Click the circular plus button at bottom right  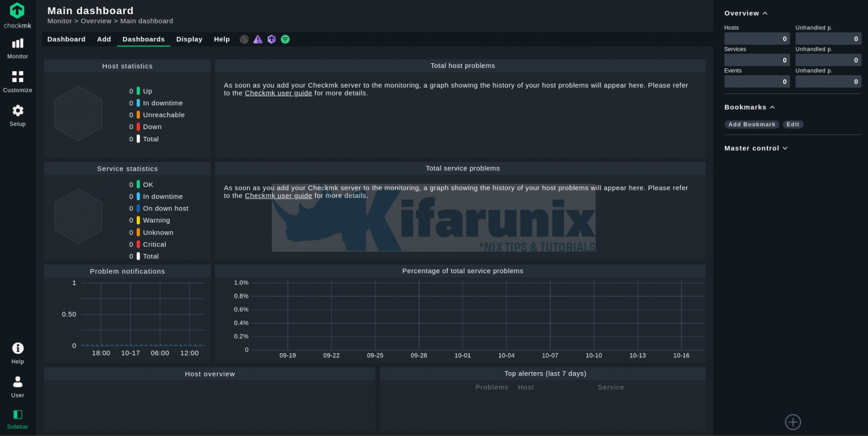click(792, 422)
